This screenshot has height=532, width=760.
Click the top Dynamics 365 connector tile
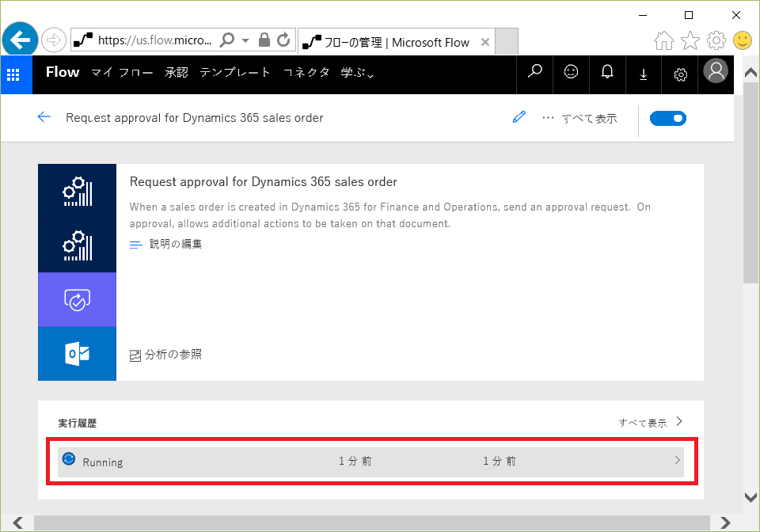click(77, 191)
